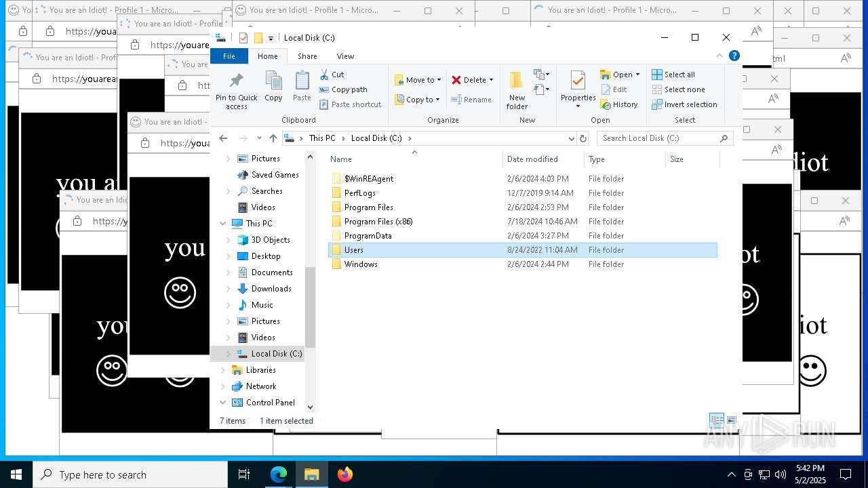Click Edit in the Open group

coord(614,89)
